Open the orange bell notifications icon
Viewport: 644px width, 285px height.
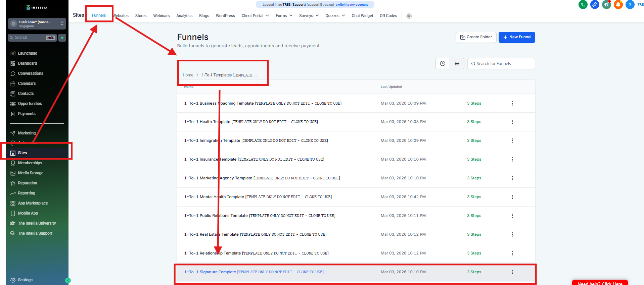618,5
